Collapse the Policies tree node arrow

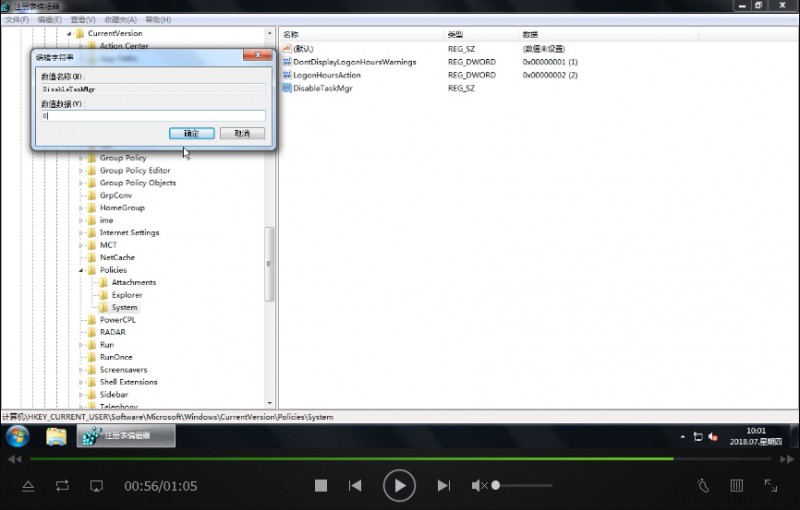coord(81,270)
